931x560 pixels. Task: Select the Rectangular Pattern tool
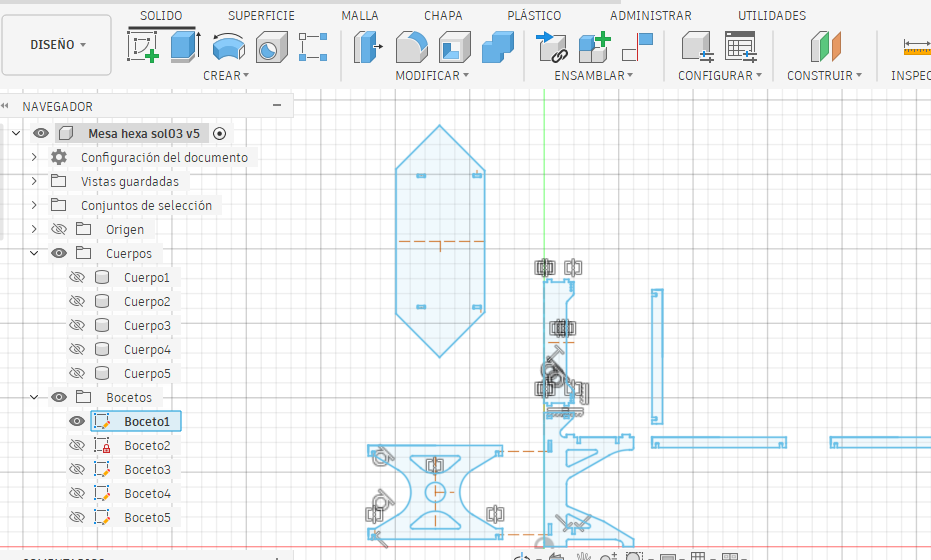313,47
